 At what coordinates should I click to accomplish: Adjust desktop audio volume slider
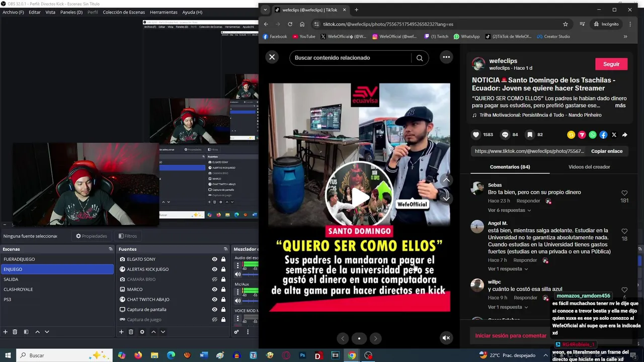click(251, 275)
